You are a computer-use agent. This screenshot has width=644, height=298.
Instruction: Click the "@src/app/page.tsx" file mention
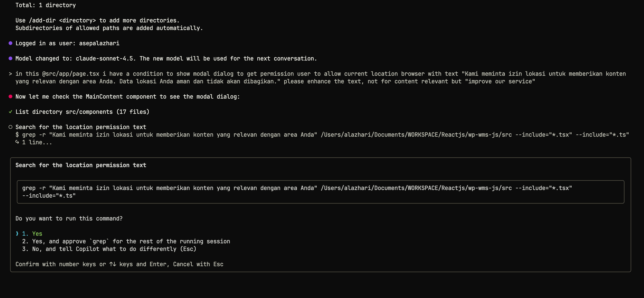coord(71,74)
